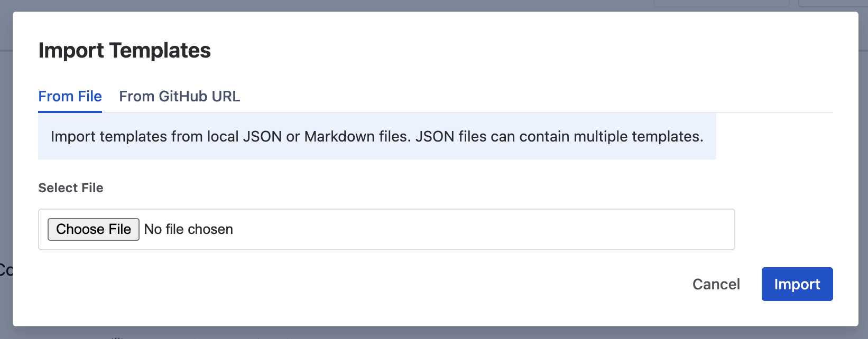
Task: Cancel the Import Templates dialog
Action: coord(716,284)
